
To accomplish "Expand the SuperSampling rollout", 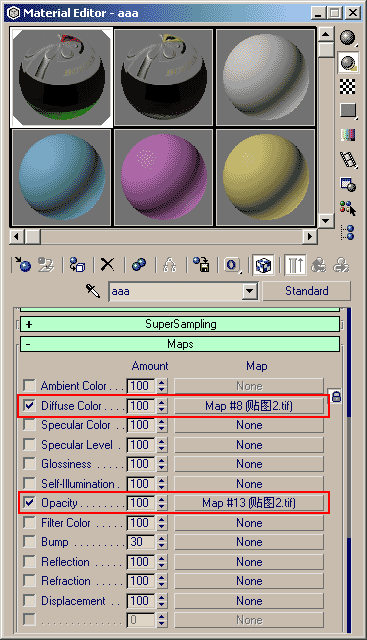I will [180, 324].
